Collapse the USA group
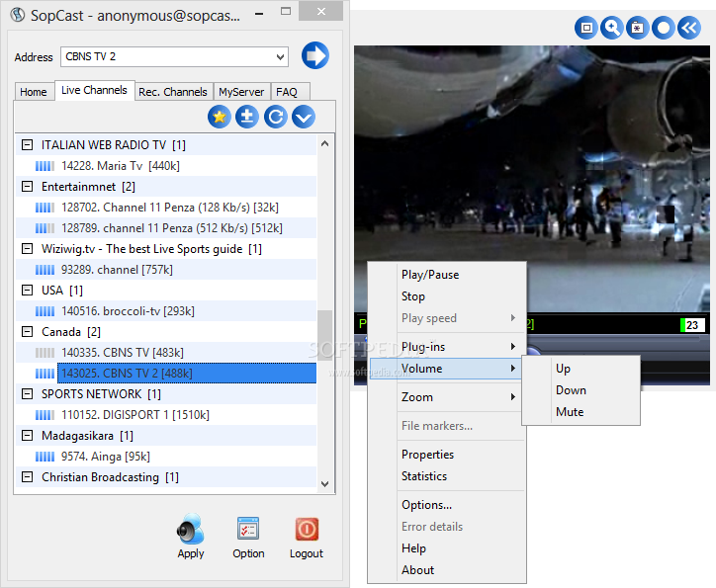 (x=28, y=291)
